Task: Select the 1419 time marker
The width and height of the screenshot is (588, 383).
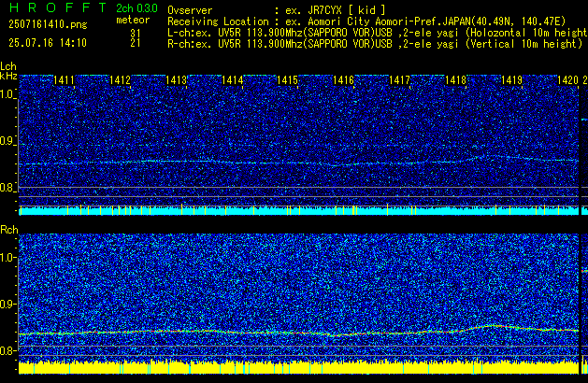Action: 511,80
